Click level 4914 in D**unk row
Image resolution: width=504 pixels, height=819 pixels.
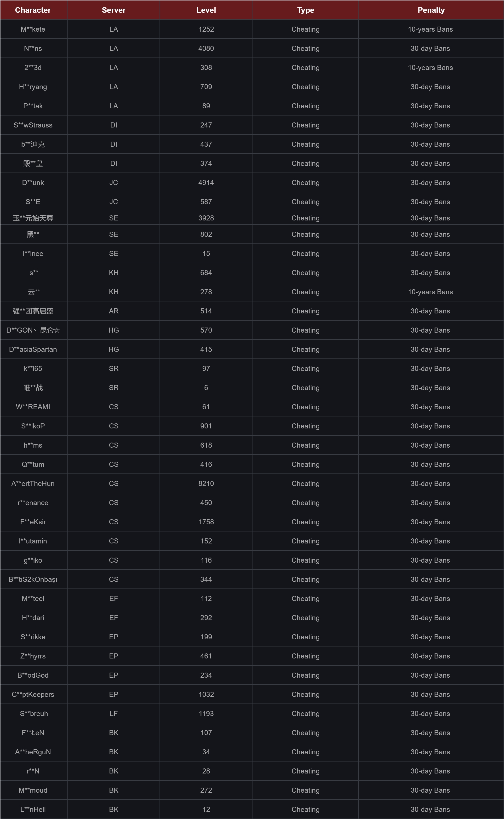point(206,183)
